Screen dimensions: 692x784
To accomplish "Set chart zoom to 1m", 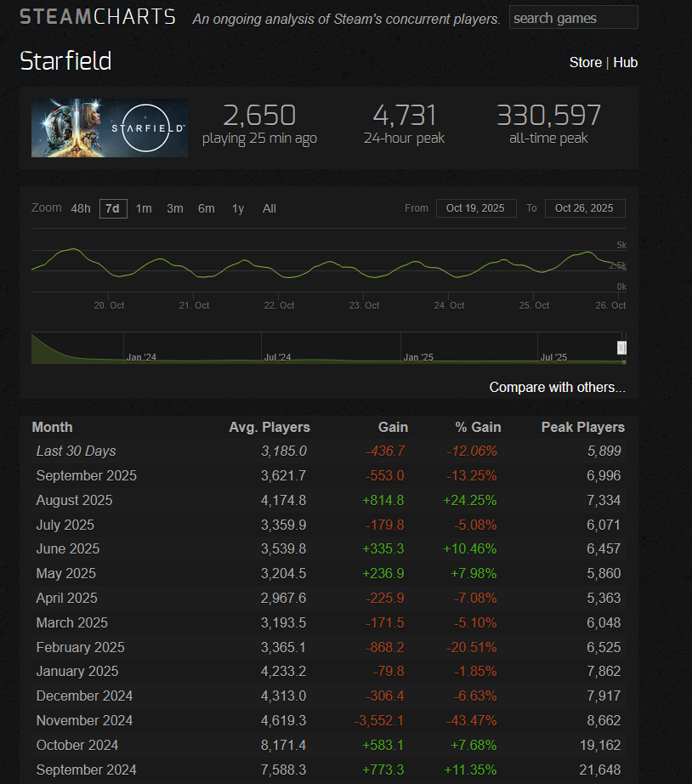I will point(144,208).
